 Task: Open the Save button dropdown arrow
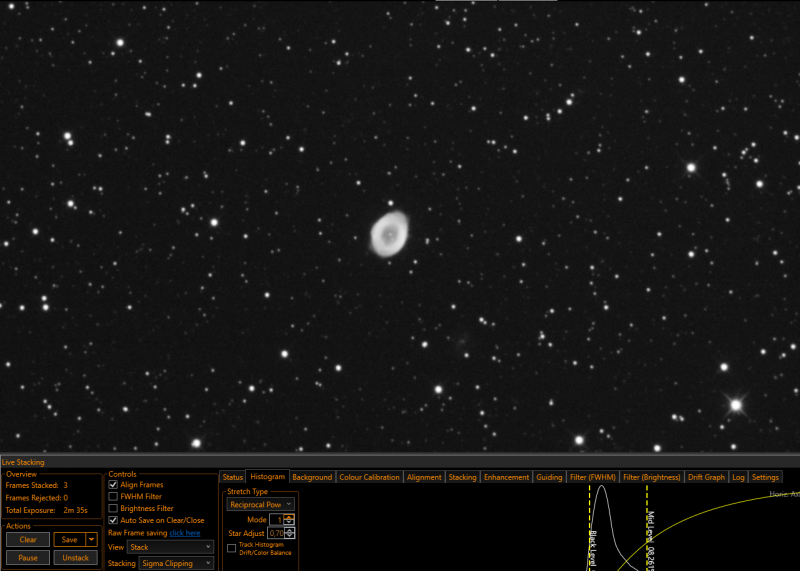pos(92,539)
